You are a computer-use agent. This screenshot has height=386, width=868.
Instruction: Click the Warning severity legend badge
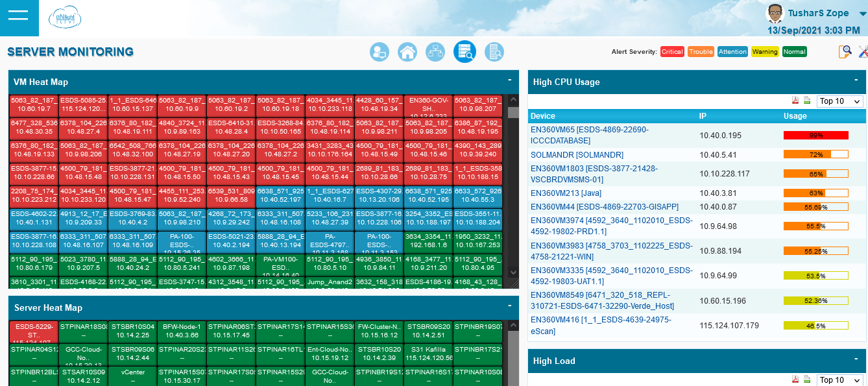(x=765, y=52)
